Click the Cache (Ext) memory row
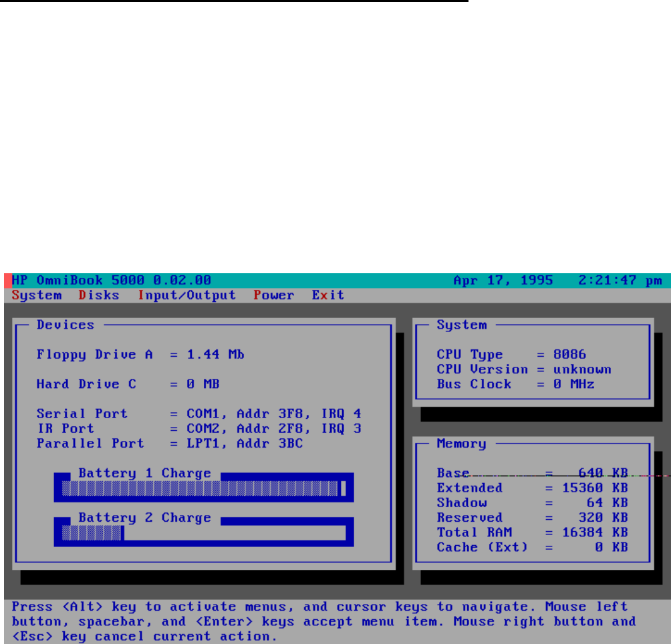Viewport: 671px width, 644px height. (x=532, y=547)
